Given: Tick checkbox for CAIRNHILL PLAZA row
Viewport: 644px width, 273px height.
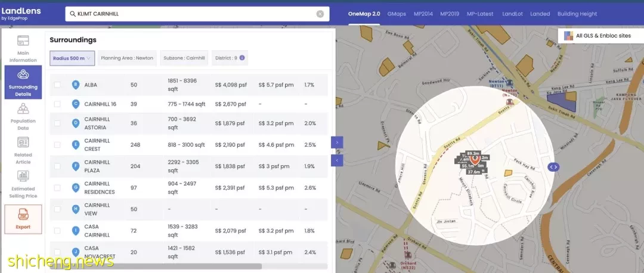Looking at the screenshot, I should (x=57, y=166).
